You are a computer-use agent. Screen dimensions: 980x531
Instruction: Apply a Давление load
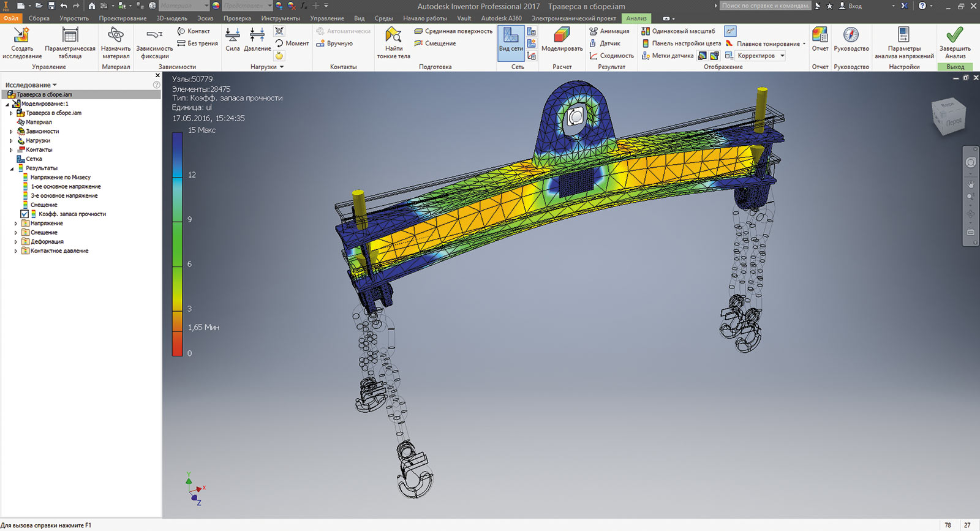[257, 40]
